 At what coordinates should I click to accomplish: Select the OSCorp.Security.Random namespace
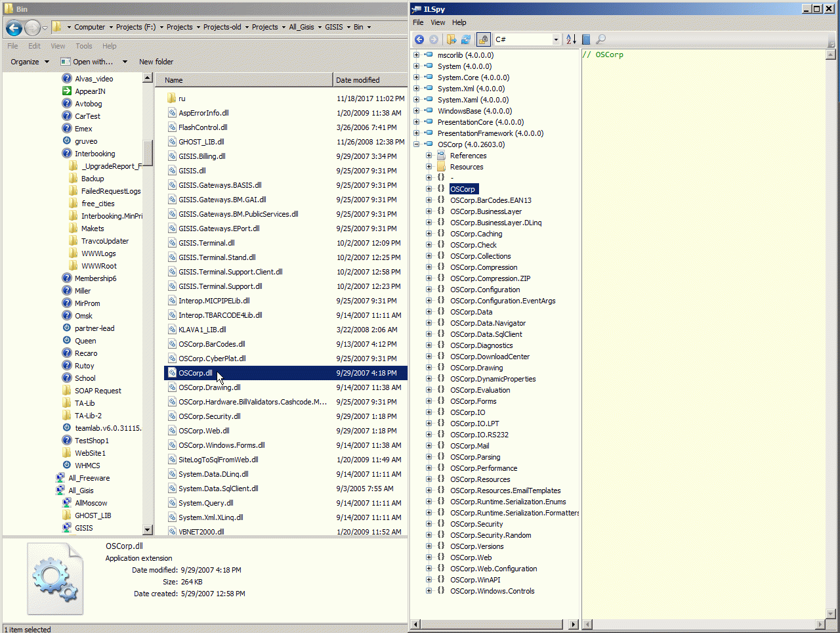(491, 535)
